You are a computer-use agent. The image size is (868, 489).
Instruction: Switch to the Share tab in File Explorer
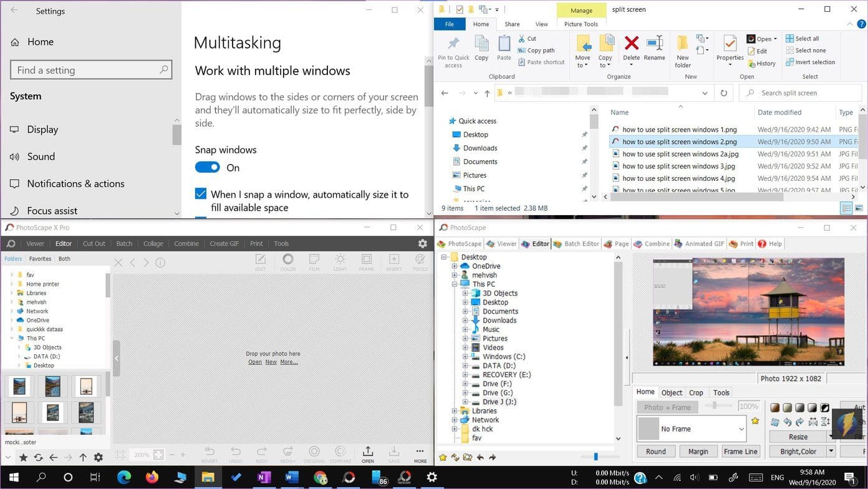coord(512,24)
